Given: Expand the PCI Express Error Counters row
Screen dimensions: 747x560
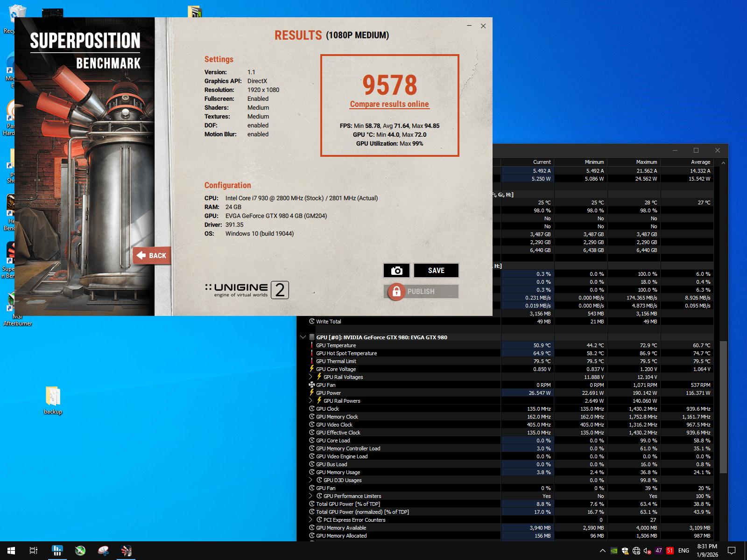Looking at the screenshot, I should (x=311, y=520).
